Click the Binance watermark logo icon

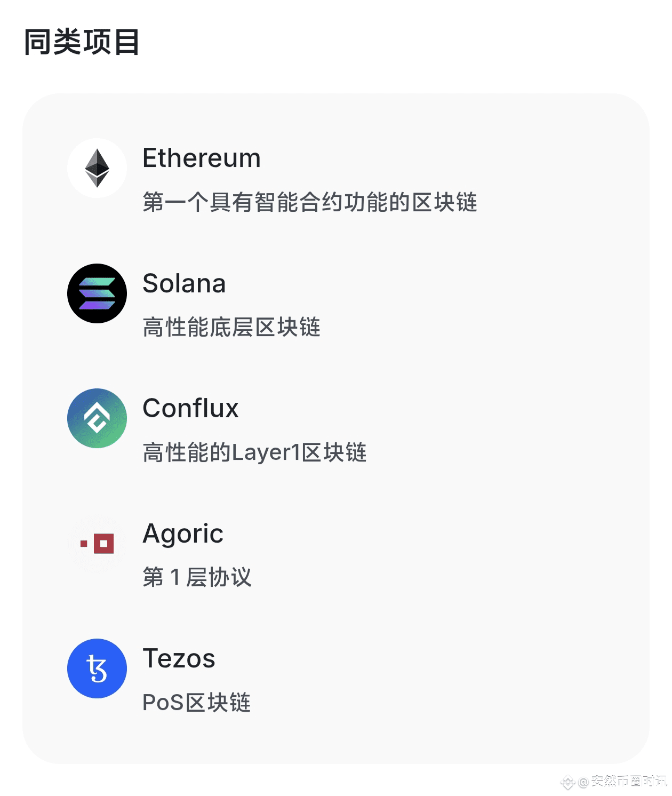(x=568, y=783)
